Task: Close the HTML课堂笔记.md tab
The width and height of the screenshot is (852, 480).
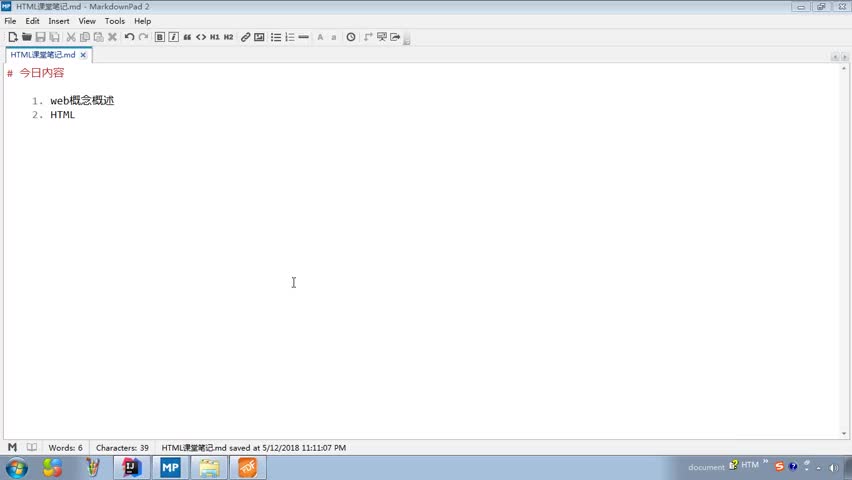Action: [x=83, y=55]
